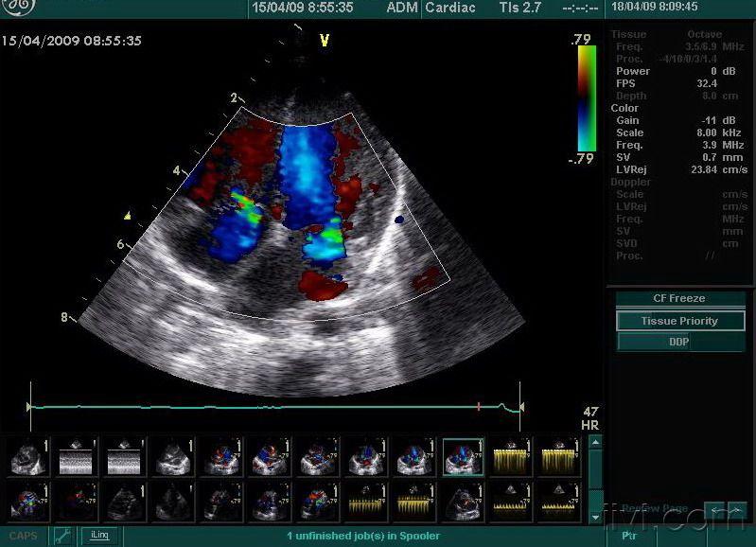Select the first grayscale thumbnail in clipboard
Image resolution: width=756 pixels, height=547 pixels.
coord(28,457)
